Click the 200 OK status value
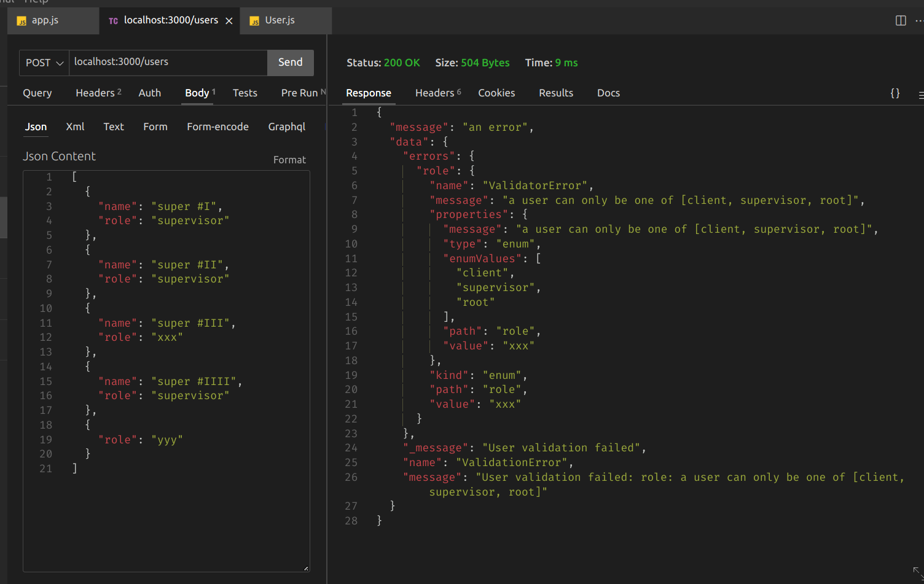Image resolution: width=924 pixels, height=584 pixels. (402, 63)
